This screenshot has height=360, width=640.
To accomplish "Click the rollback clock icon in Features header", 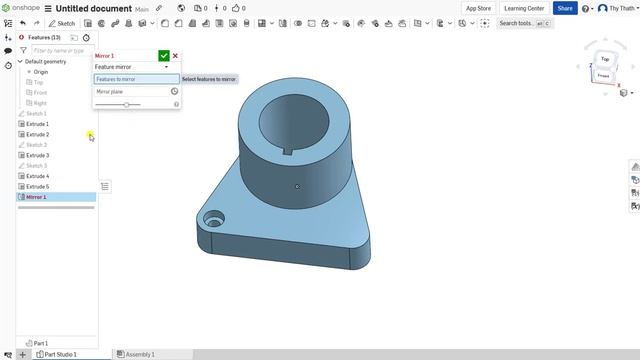I will (86, 38).
